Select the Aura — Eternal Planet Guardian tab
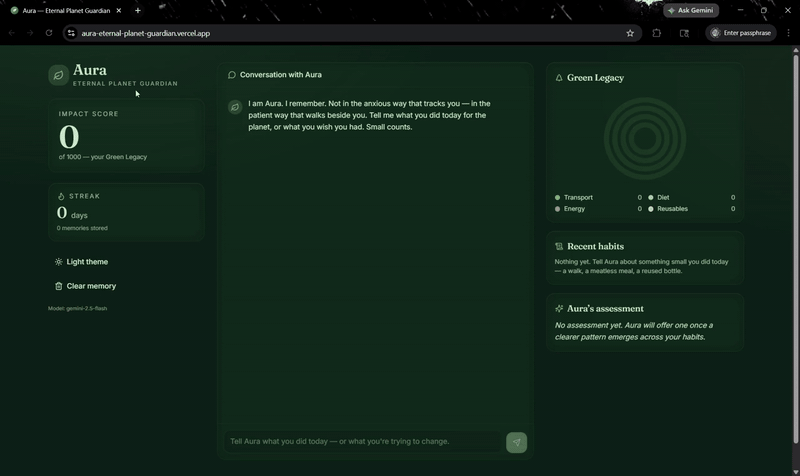Screen dimensions: 800x476 tap(66, 10)
